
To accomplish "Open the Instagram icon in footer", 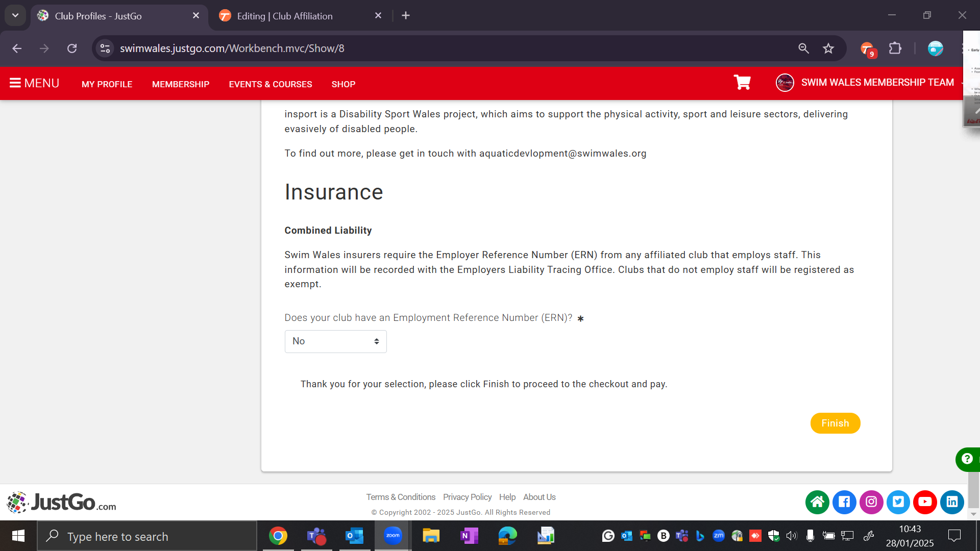I will tap(871, 502).
